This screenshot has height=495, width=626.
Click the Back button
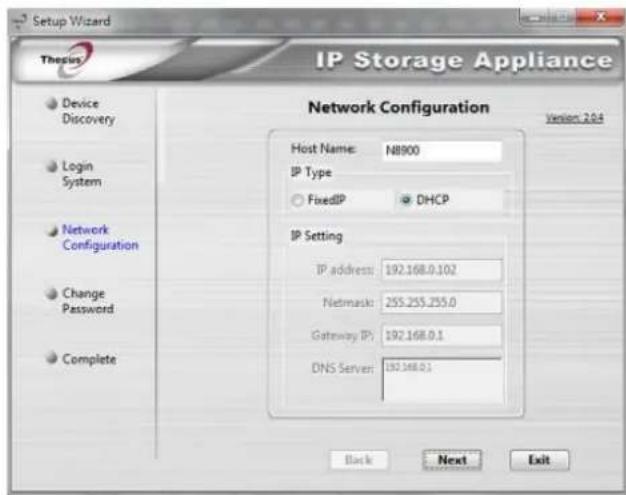coord(359,460)
